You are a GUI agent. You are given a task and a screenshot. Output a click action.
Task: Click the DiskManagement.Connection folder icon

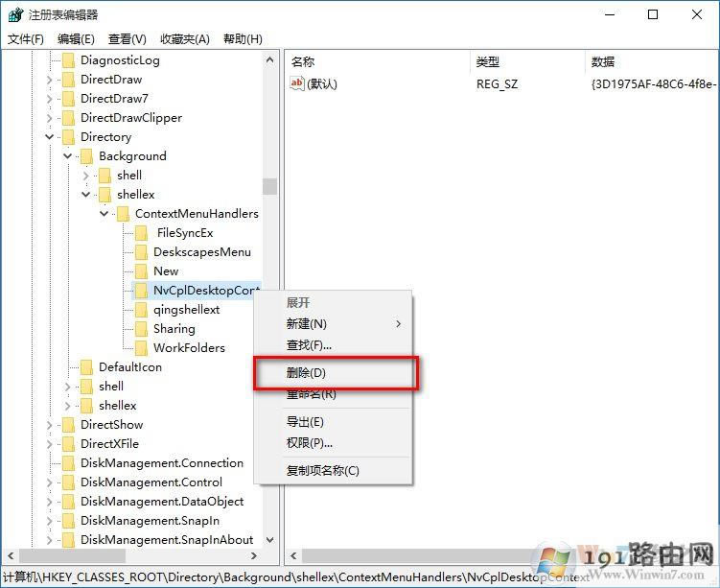pos(68,463)
